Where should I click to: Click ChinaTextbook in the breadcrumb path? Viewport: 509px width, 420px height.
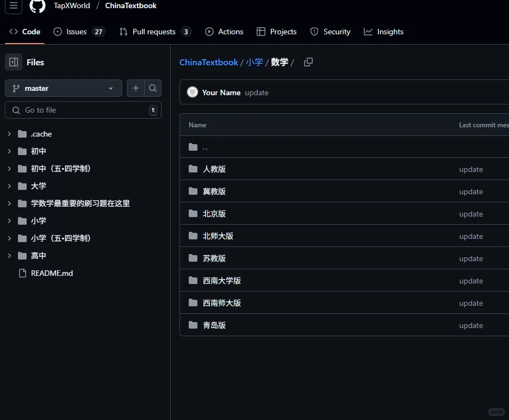pos(209,62)
